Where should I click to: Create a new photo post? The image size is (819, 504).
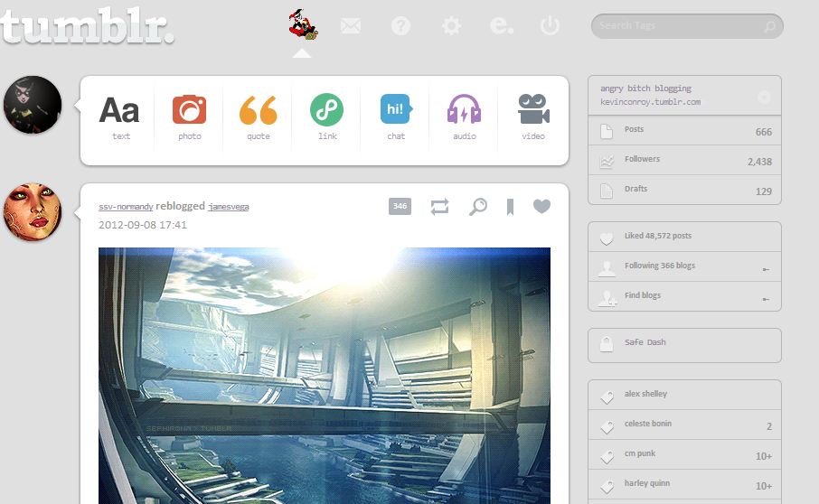189,117
